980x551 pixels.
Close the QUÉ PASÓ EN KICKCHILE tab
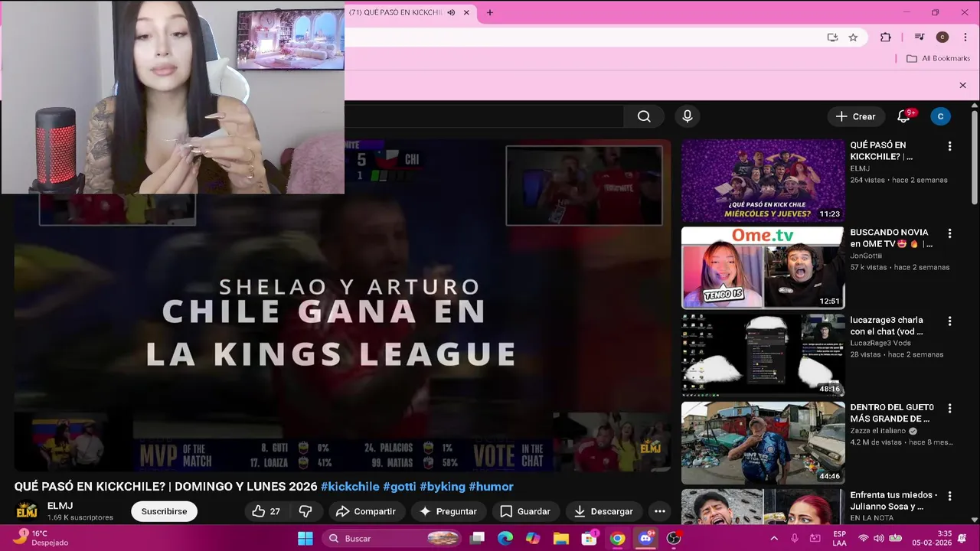[x=466, y=12]
